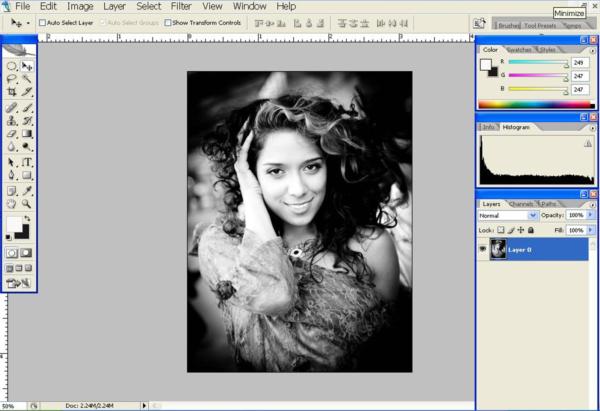600x411 pixels.
Task: Select the Hand tool
Action: click(x=11, y=204)
